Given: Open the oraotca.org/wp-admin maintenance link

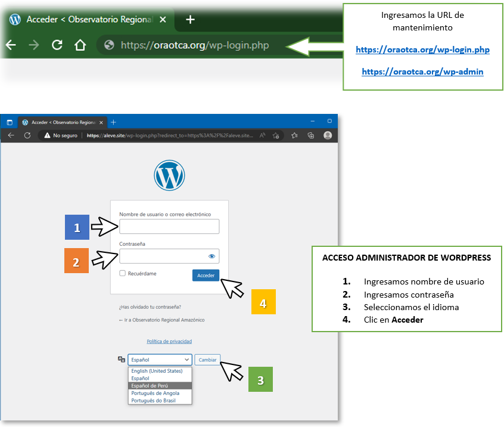Looking at the screenshot, I should (x=422, y=72).
